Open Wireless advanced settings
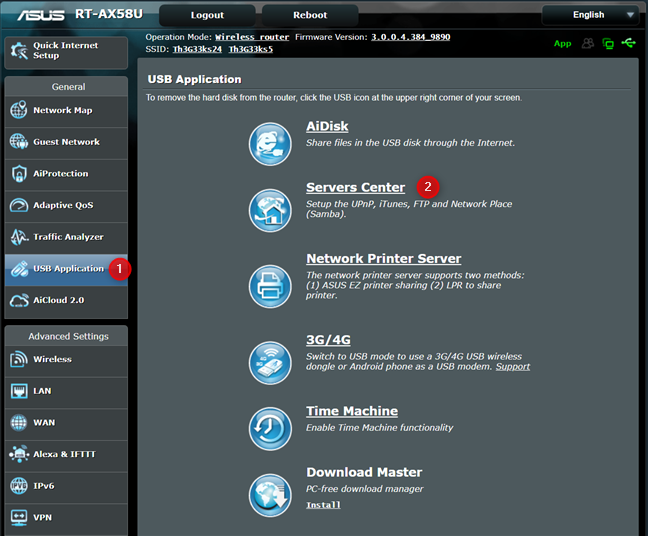The width and height of the screenshot is (648, 536). pos(66,360)
